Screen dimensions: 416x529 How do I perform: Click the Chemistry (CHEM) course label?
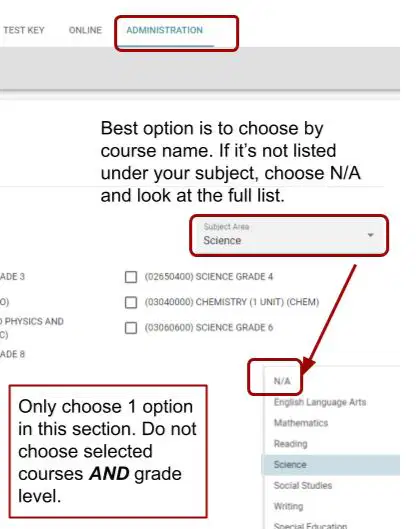pyautogui.click(x=232, y=302)
